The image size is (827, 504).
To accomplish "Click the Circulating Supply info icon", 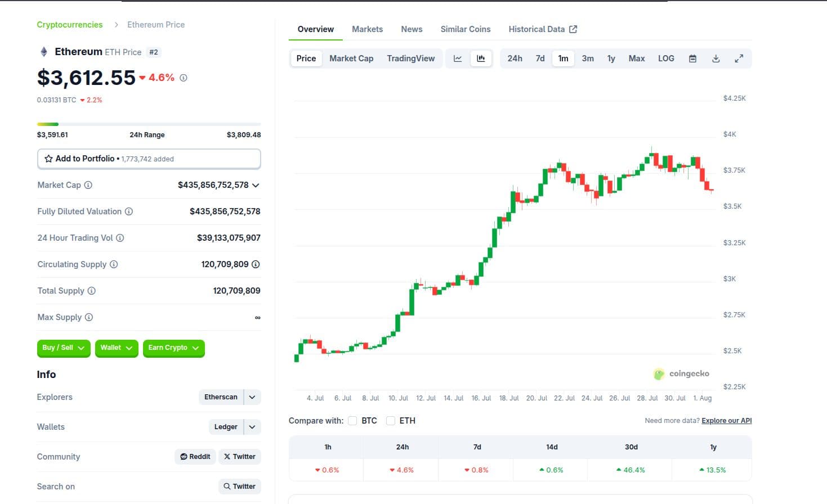I will [x=114, y=264].
